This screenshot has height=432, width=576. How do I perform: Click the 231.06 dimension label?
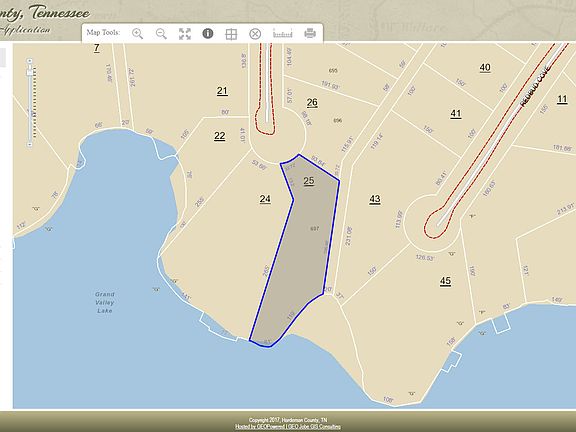coord(349,236)
